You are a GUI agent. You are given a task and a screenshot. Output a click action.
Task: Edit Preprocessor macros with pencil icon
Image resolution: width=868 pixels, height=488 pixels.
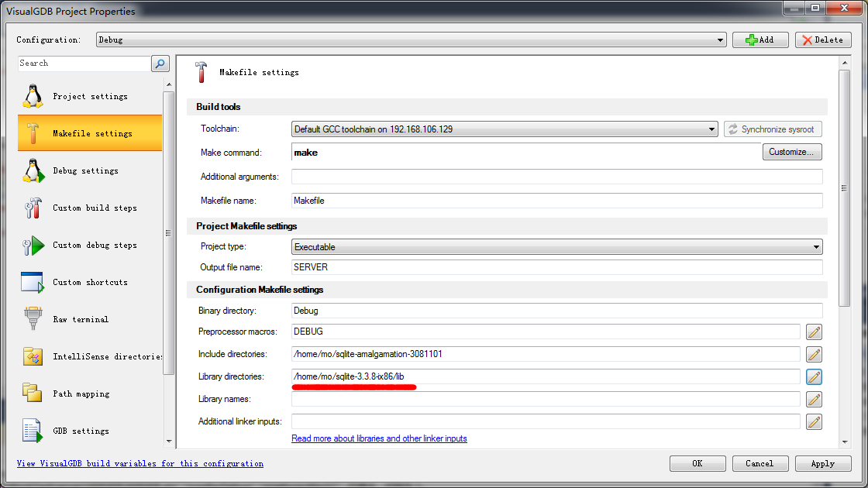coord(814,332)
